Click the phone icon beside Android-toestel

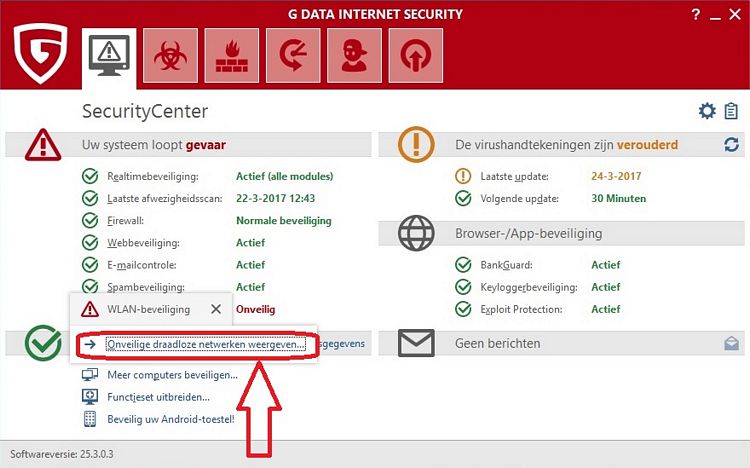point(90,419)
